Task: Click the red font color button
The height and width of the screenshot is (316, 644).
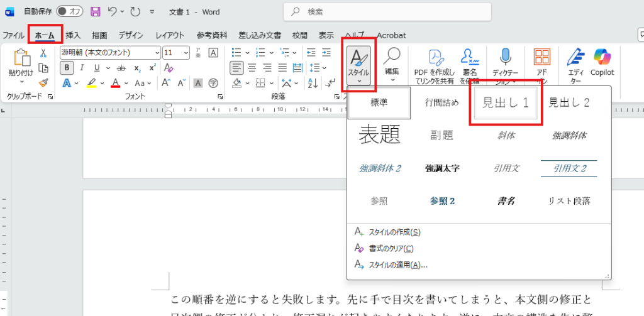Action: 115,83
